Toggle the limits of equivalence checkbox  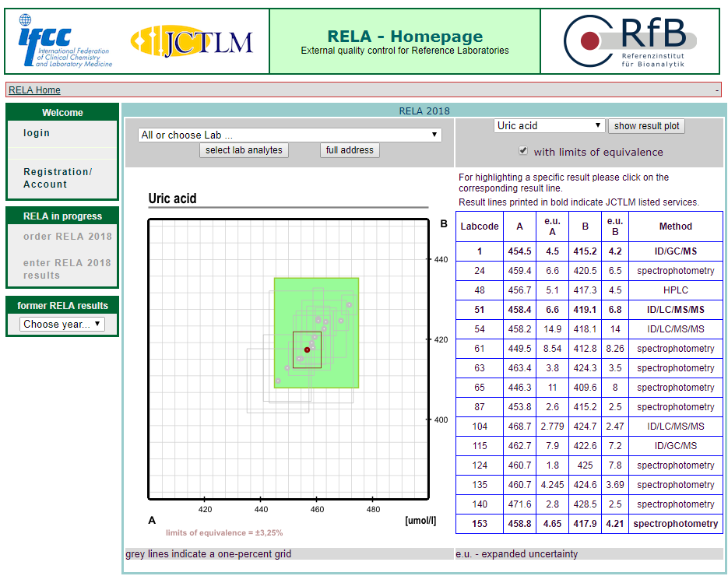(523, 151)
